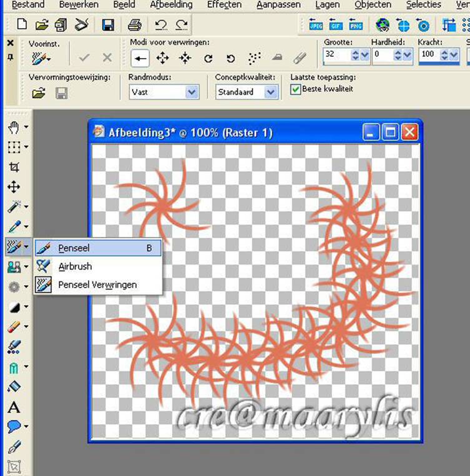Open the GIF optimizer
Image resolution: width=470 pixels, height=476 pixels.
336,25
